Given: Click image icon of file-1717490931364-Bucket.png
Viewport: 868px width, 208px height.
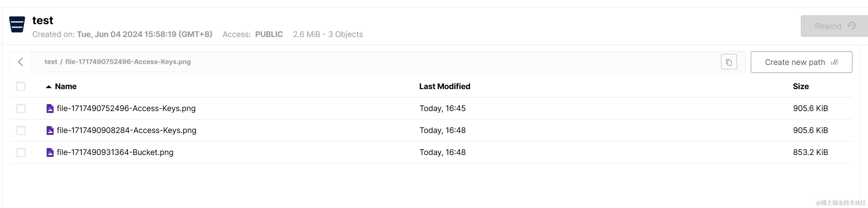Looking at the screenshot, I should click(x=50, y=152).
